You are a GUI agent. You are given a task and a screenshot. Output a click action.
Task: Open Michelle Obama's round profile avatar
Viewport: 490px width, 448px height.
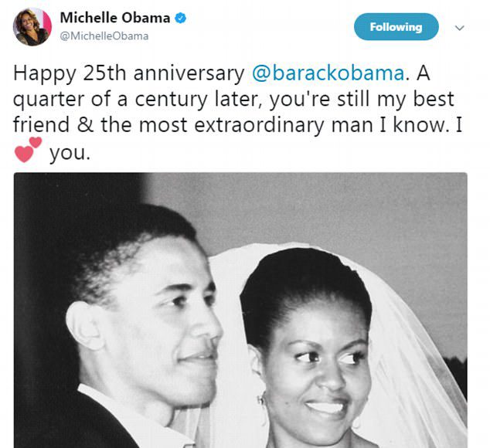(32, 27)
